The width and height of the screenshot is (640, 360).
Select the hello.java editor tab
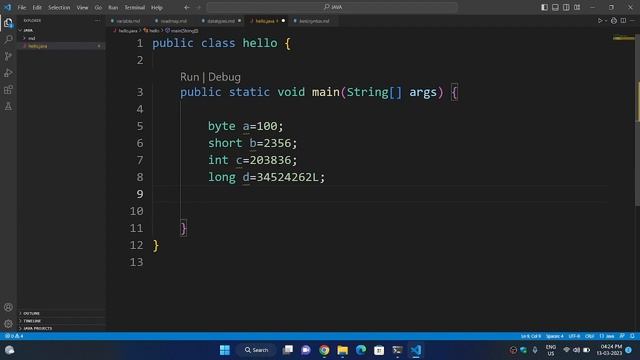pyautogui.click(x=265, y=21)
